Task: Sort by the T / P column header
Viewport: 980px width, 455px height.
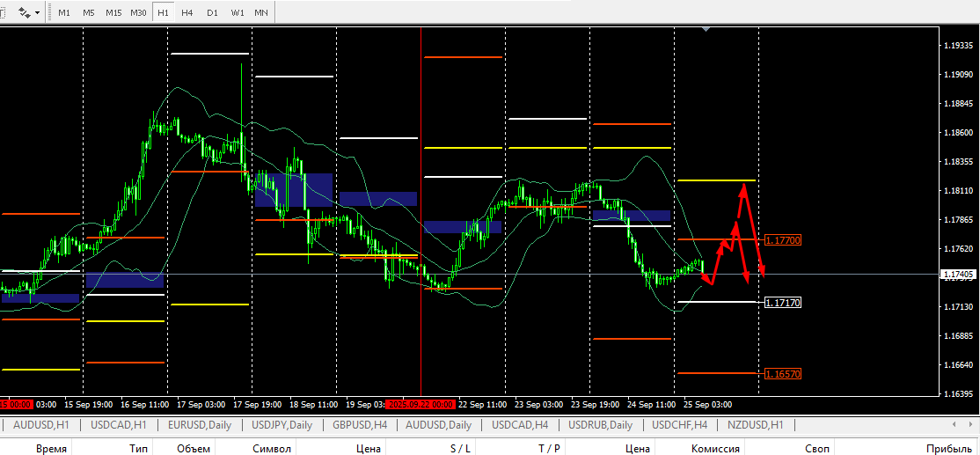Action: pos(549,448)
